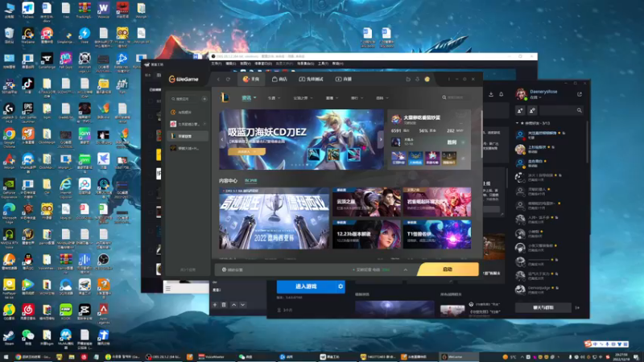
Task: Open settings gear beside Enter Game
Action: [341, 286]
